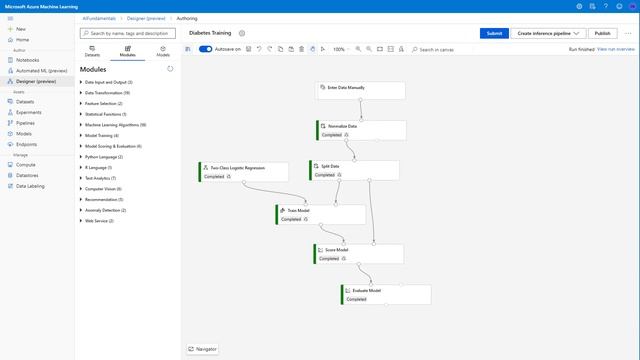Switch to the Models tab in the asset panel

[163, 51]
